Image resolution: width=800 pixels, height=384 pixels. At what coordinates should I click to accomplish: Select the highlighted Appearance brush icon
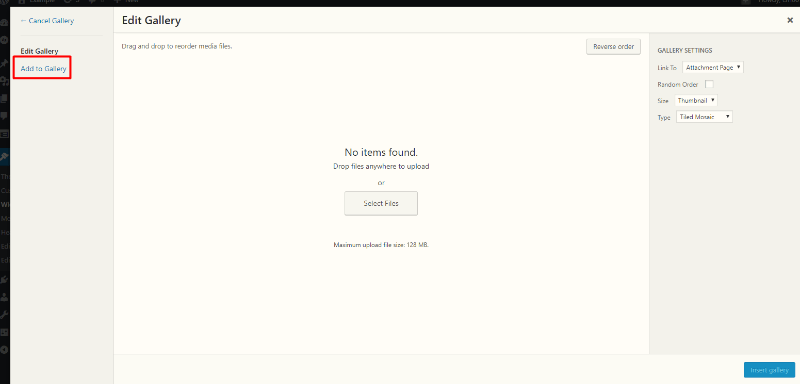(4, 157)
